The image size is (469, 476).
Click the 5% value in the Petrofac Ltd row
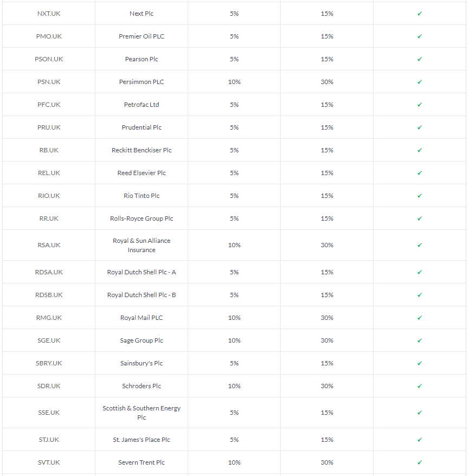(x=234, y=105)
